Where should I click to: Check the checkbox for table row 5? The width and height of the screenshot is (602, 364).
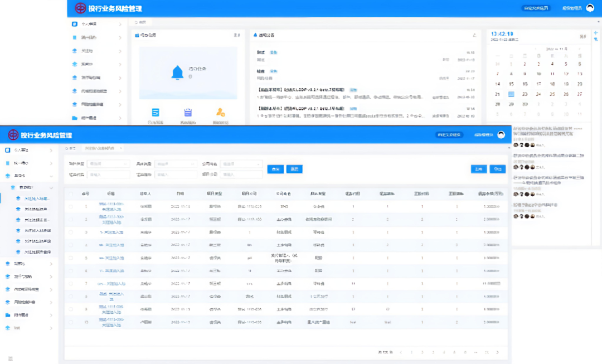[x=71, y=258]
